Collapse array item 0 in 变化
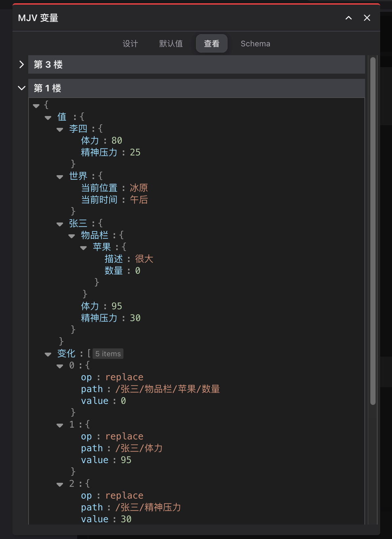The width and height of the screenshot is (392, 539). click(x=60, y=366)
